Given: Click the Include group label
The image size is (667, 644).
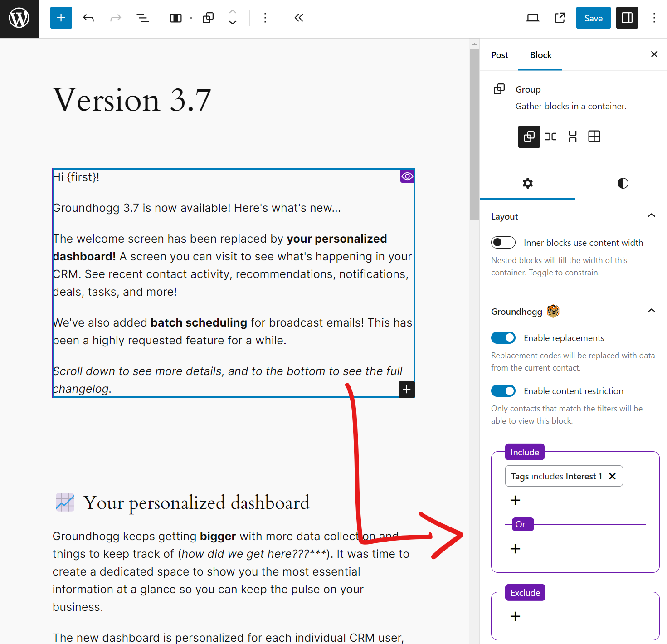Looking at the screenshot, I should click(525, 452).
